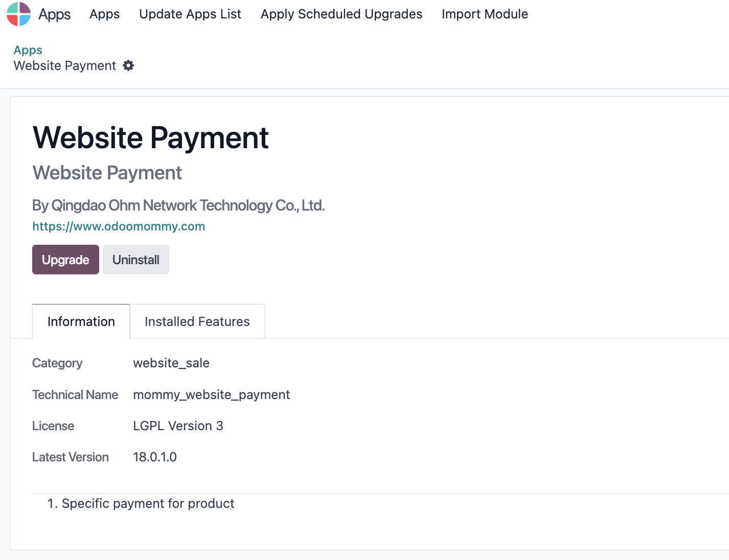Viewport: 729px width, 560px height.
Task: Click the Technical Name field label
Action: (75, 394)
